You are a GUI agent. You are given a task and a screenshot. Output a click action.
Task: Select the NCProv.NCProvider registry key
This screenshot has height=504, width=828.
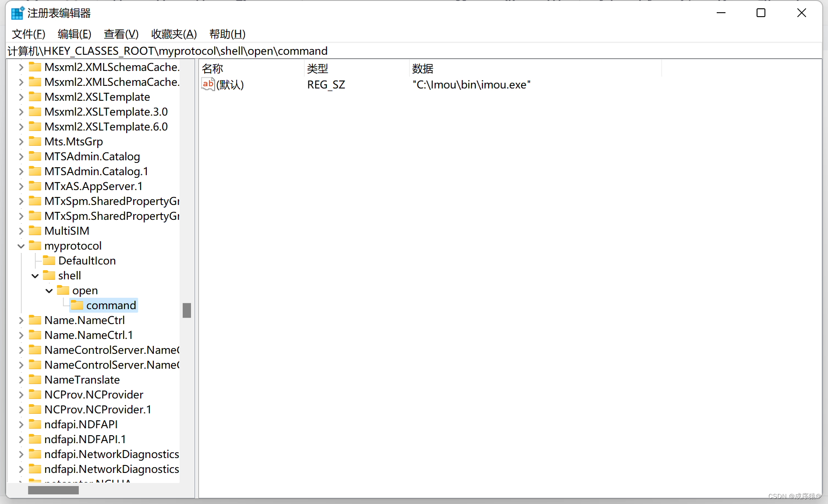tap(93, 395)
